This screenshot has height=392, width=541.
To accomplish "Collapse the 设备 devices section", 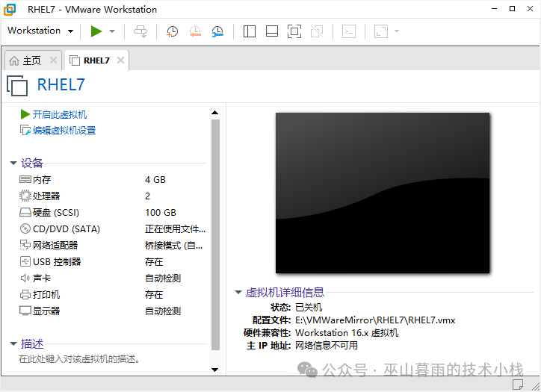I will pyautogui.click(x=13, y=164).
